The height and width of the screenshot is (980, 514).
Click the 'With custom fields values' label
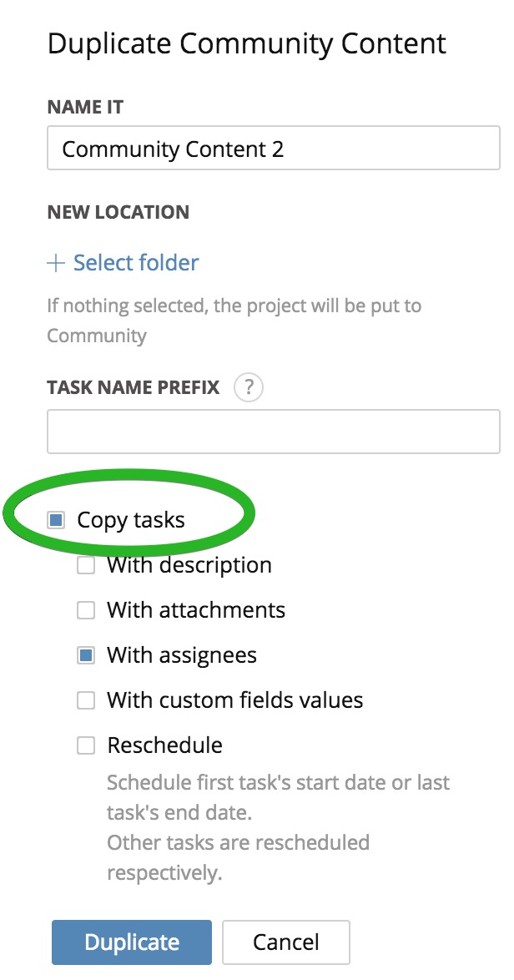[x=235, y=700]
